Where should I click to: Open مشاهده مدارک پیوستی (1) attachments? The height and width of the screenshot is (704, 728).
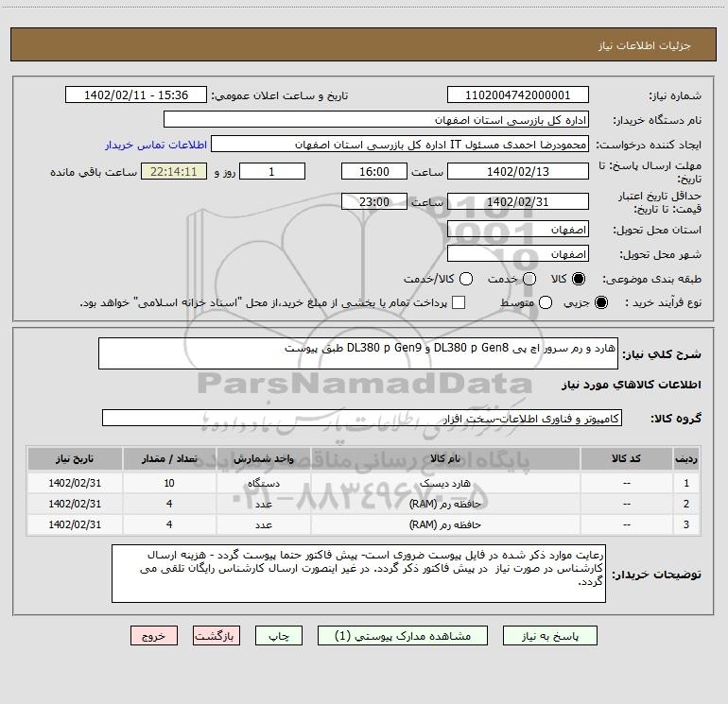(x=403, y=636)
